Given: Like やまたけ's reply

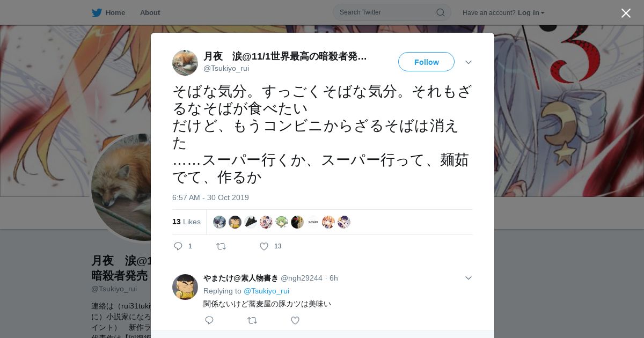Looking at the screenshot, I should [x=295, y=320].
